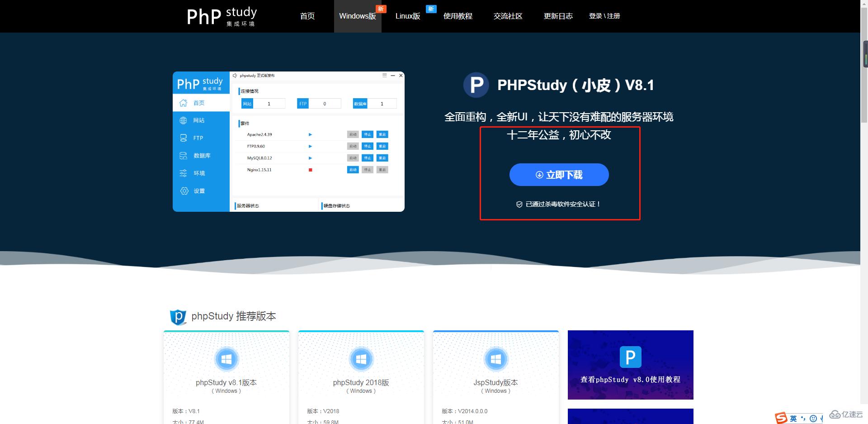Viewport: 868px width, 424px height.
Task: Click the blue 新 badge on Linux版
Action: [x=431, y=9]
